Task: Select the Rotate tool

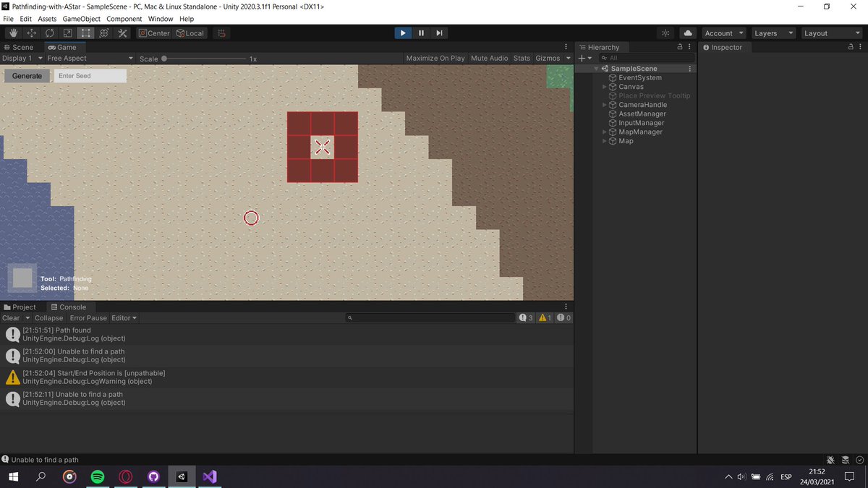Action: (x=50, y=33)
